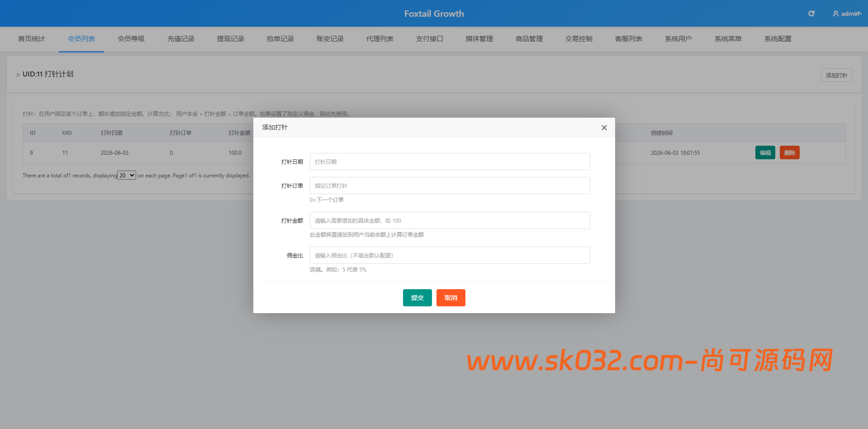Viewport: 868px width, 429px height.
Task: Click the 打针日期 input field
Action: click(x=450, y=162)
